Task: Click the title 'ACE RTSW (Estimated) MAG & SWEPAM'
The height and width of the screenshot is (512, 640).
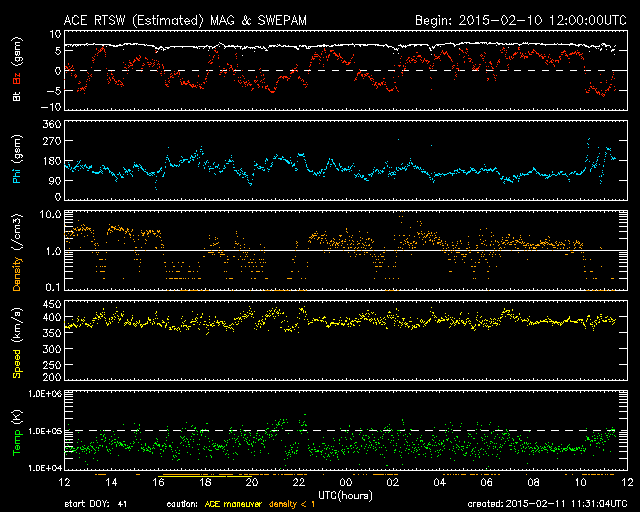Action: [x=185, y=20]
